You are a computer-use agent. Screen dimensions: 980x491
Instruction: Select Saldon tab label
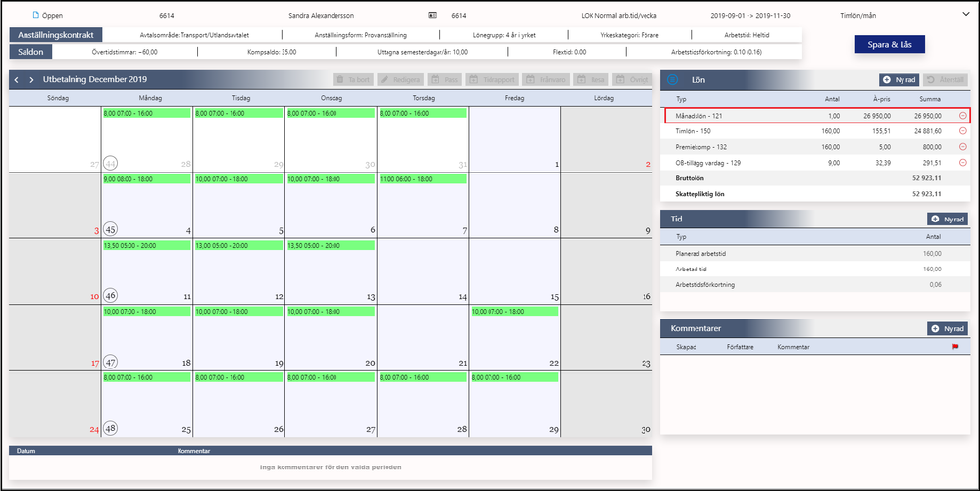tap(30, 52)
